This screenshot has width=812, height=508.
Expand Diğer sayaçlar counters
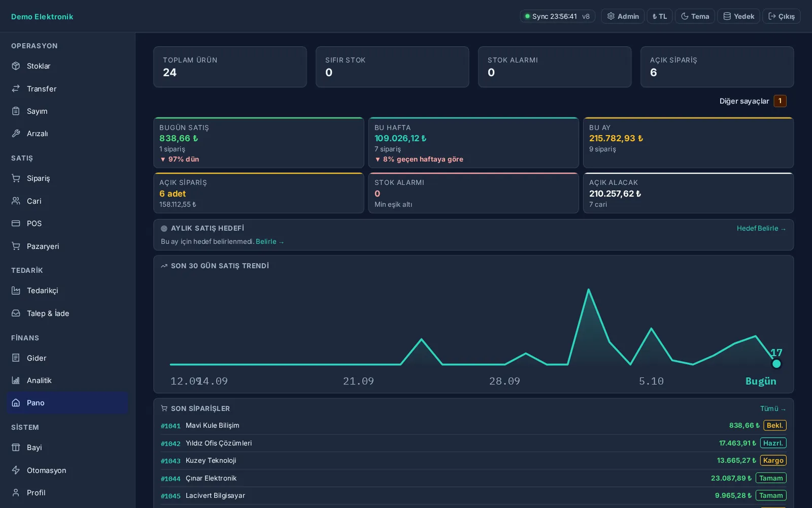click(x=753, y=101)
